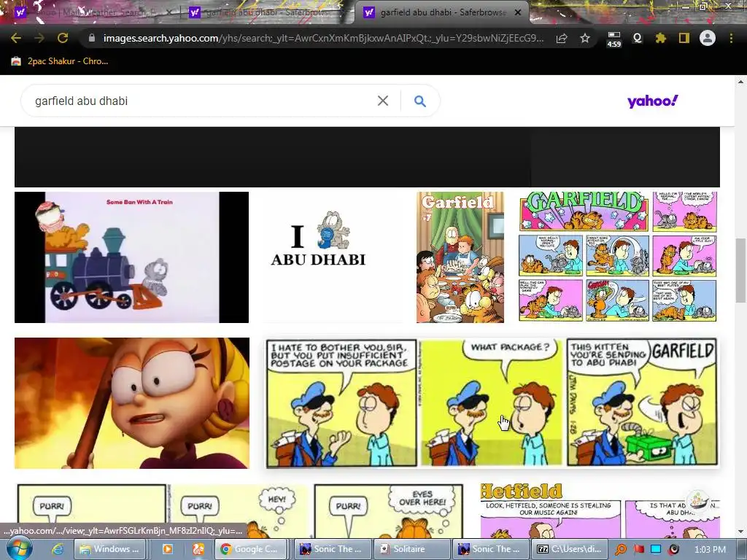Screen dimensions: 747x560
Task: Click the scrollbar down arrow
Action: [x=740, y=532]
